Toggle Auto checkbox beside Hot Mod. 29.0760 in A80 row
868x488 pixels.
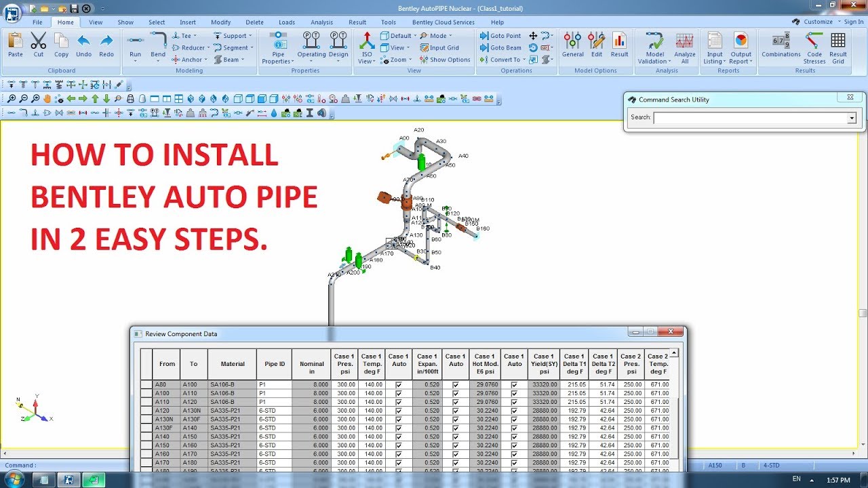point(515,384)
